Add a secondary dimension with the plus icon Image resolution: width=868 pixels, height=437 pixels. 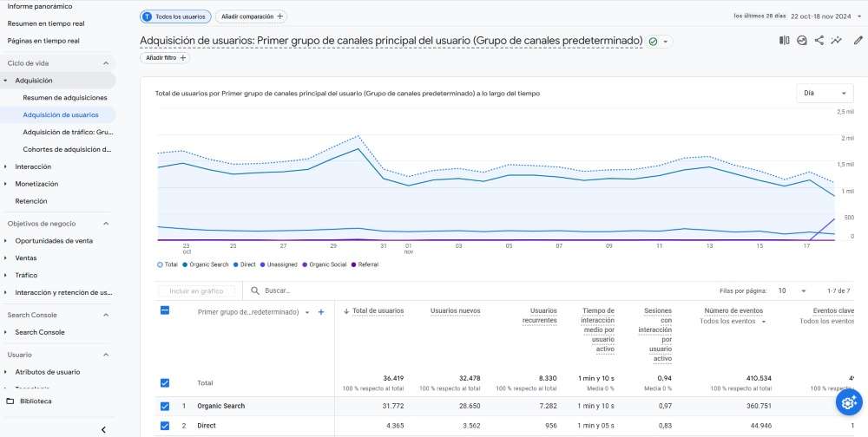pyautogui.click(x=320, y=312)
